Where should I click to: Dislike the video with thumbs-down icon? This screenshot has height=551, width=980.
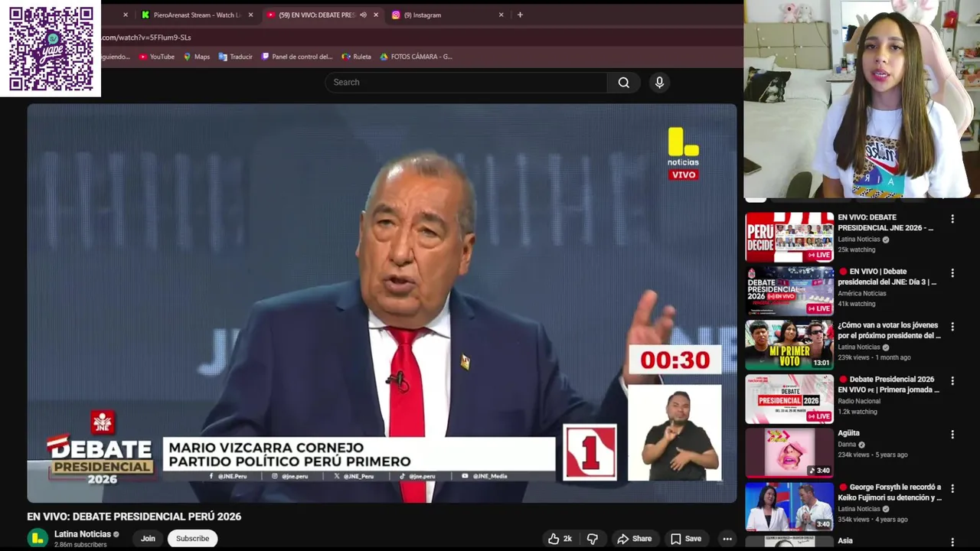coord(593,539)
